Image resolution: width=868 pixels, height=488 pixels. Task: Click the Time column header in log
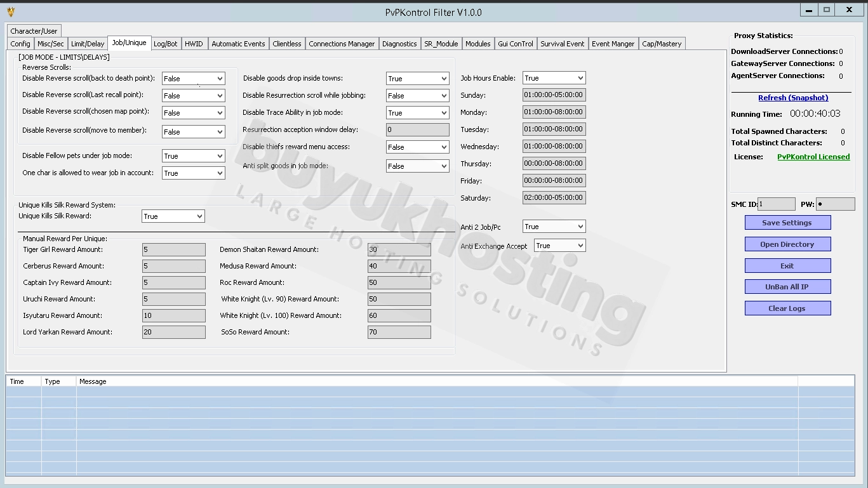pyautogui.click(x=24, y=381)
